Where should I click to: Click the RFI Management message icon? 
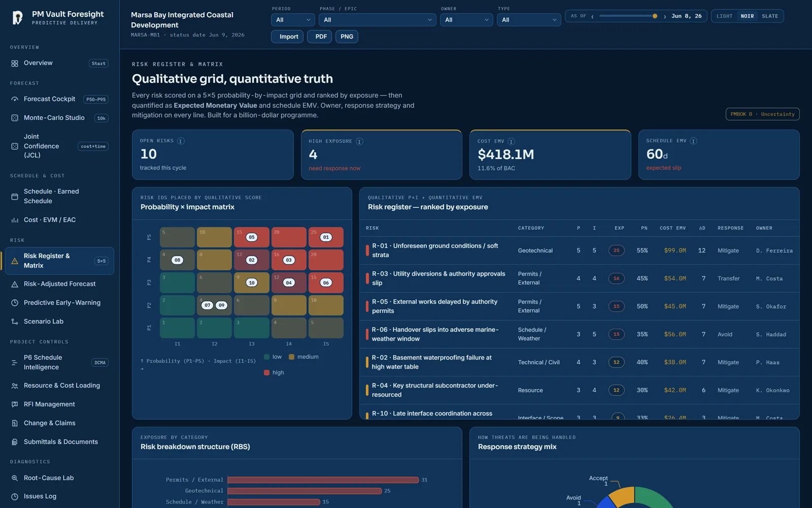(x=15, y=404)
